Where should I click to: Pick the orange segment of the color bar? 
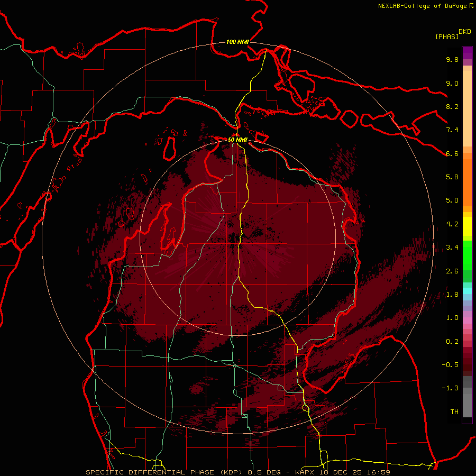tap(467, 182)
